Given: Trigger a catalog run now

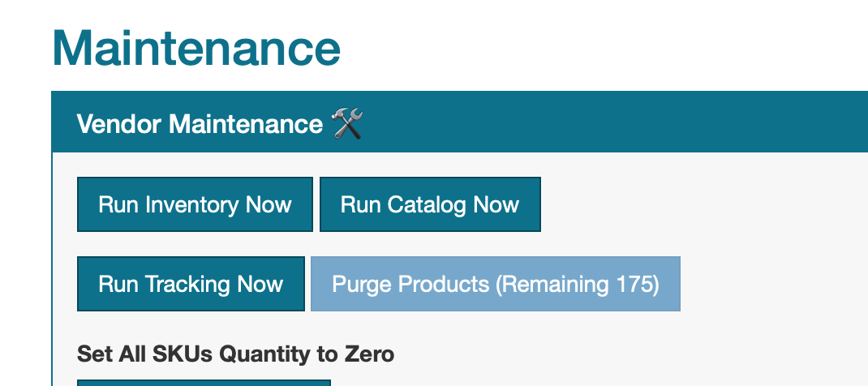Looking at the screenshot, I should coord(430,204).
